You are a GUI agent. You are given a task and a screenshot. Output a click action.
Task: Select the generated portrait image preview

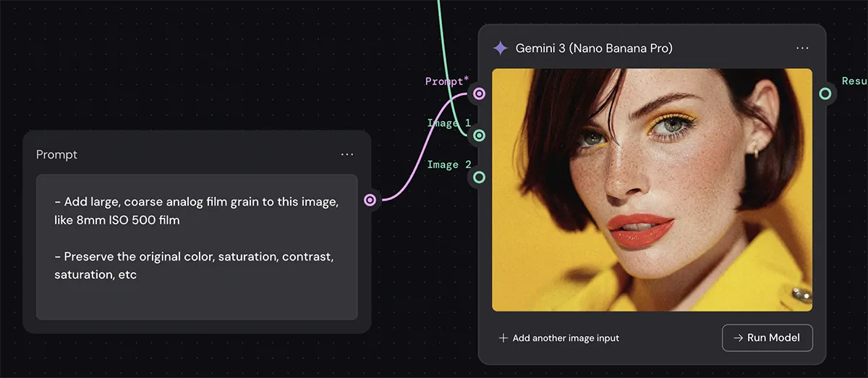652,190
